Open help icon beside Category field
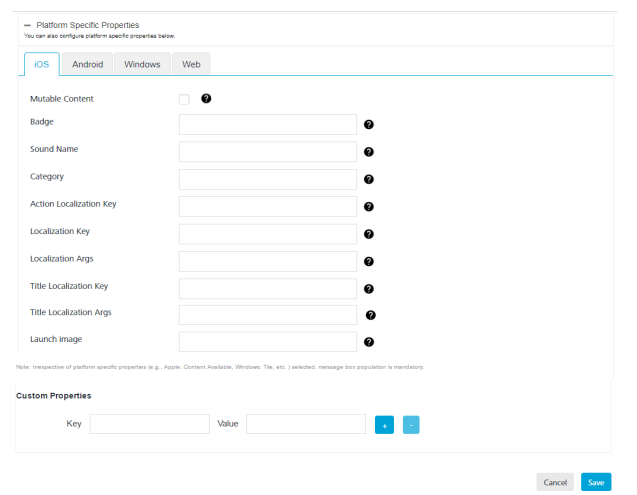 tap(368, 179)
